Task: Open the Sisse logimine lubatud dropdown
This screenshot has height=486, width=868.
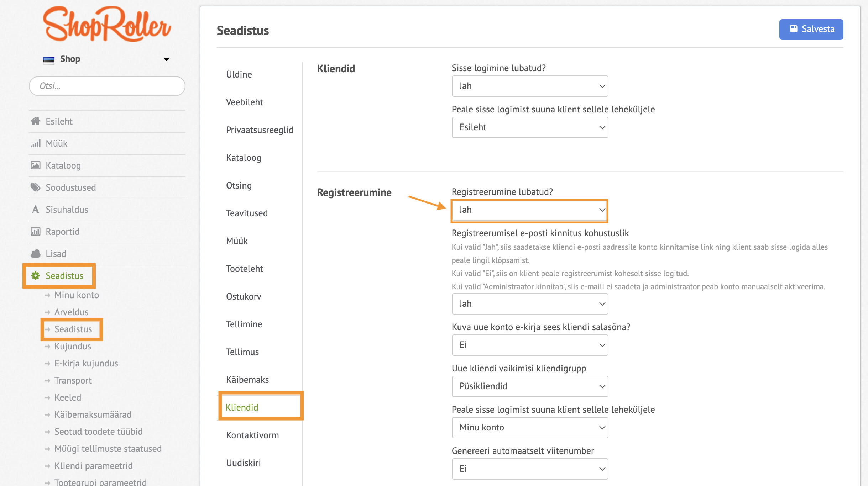Action: (530, 86)
